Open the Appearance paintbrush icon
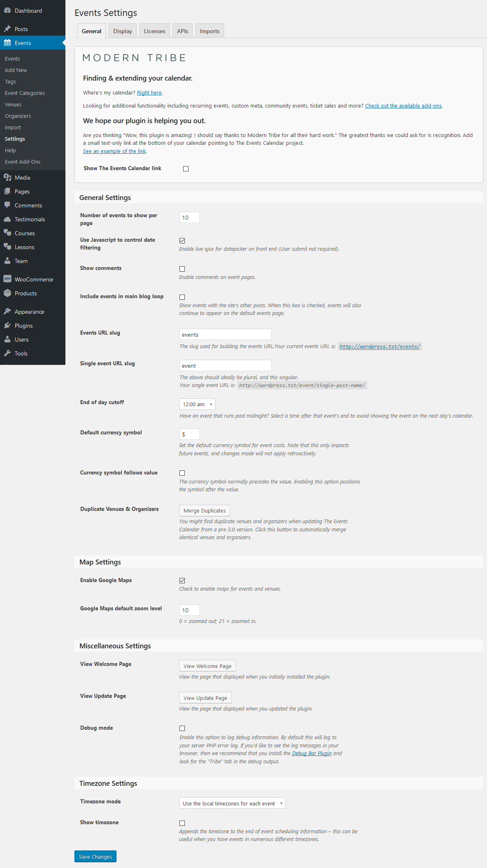The height and width of the screenshot is (868, 487). coord(7,312)
